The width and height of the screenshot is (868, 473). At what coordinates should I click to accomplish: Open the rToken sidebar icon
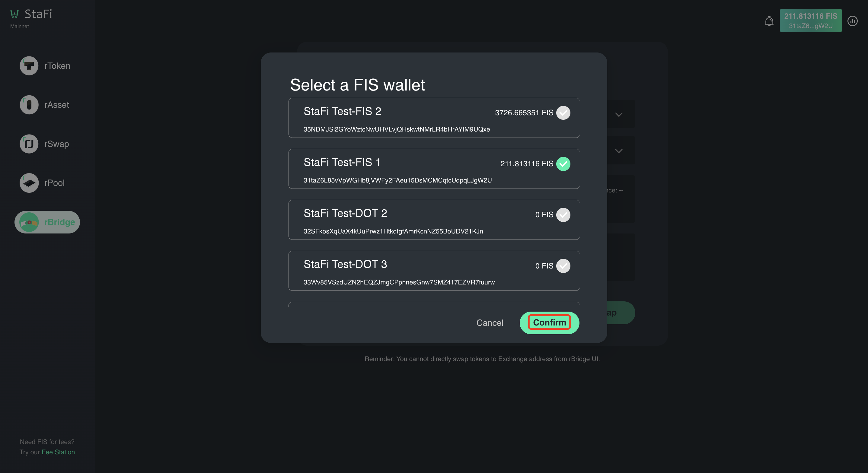pos(29,66)
